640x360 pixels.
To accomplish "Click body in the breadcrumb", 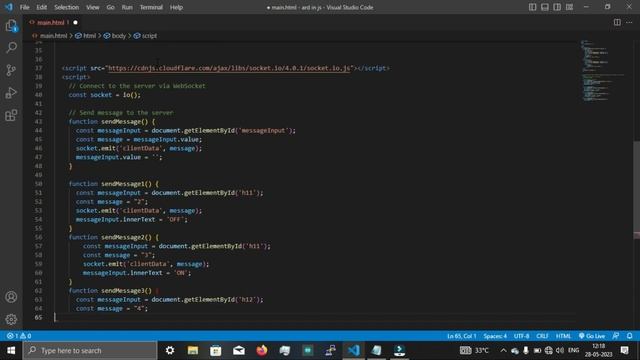I will tap(118, 36).
